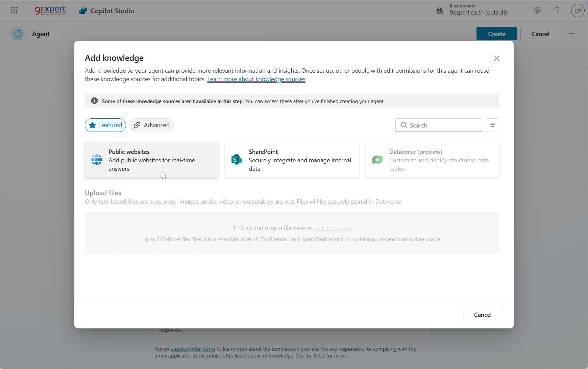Open the filter options icon beside Search
The height and width of the screenshot is (369, 588).
coord(492,125)
